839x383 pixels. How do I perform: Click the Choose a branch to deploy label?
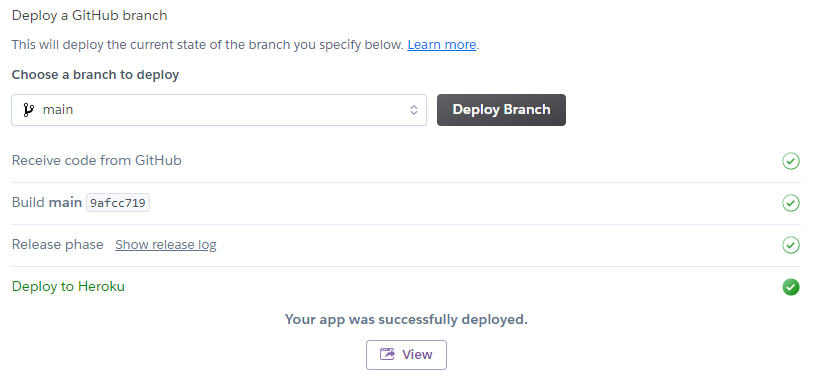[95, 75]
